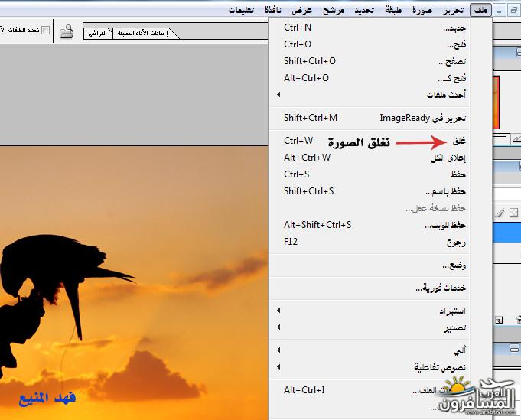
Task: Restore the document window via menu bar button
Action: coord(513,11)
